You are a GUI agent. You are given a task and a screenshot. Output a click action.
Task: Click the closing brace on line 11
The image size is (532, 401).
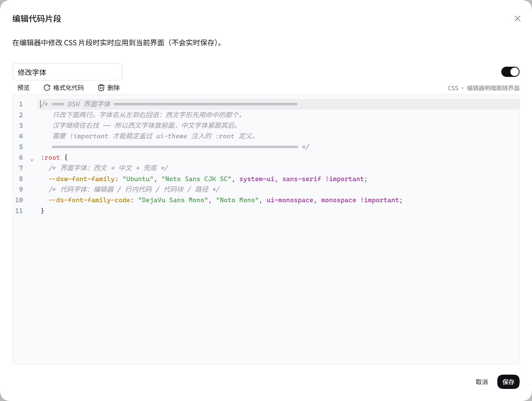(x=42, y=211)
